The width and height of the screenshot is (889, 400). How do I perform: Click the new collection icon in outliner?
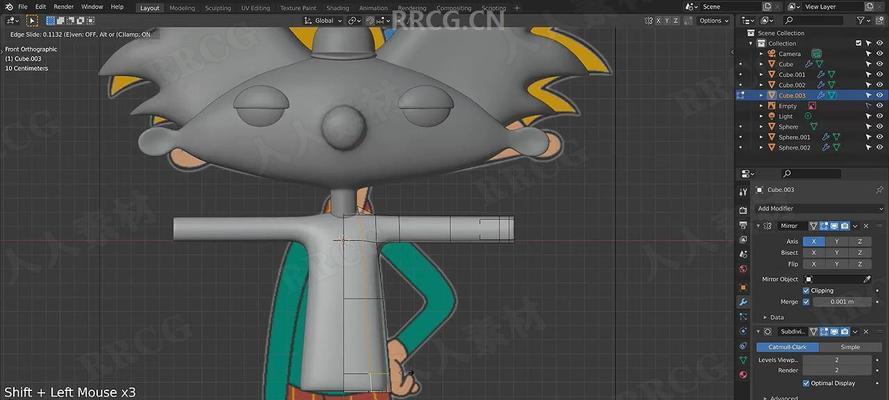coord(879,20)
